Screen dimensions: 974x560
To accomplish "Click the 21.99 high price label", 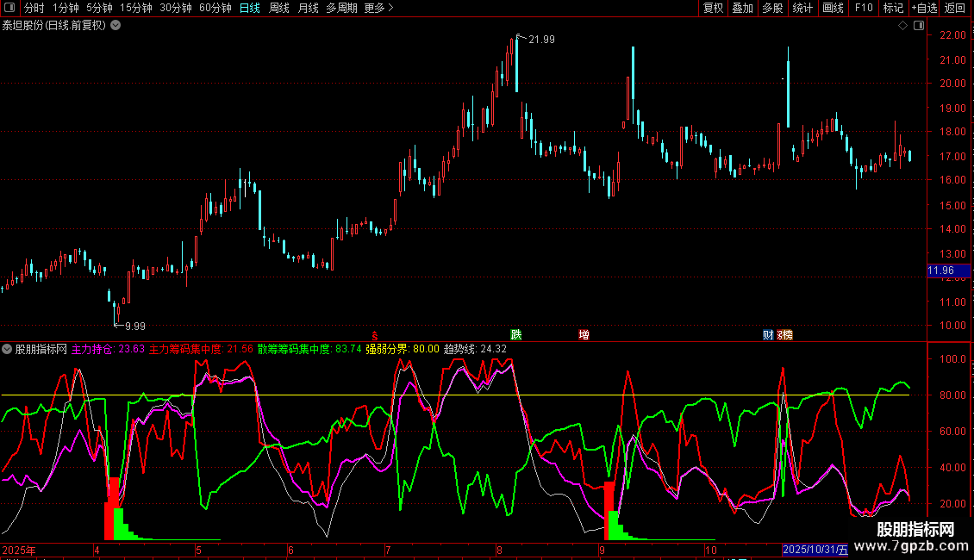I will coord(541,39).
